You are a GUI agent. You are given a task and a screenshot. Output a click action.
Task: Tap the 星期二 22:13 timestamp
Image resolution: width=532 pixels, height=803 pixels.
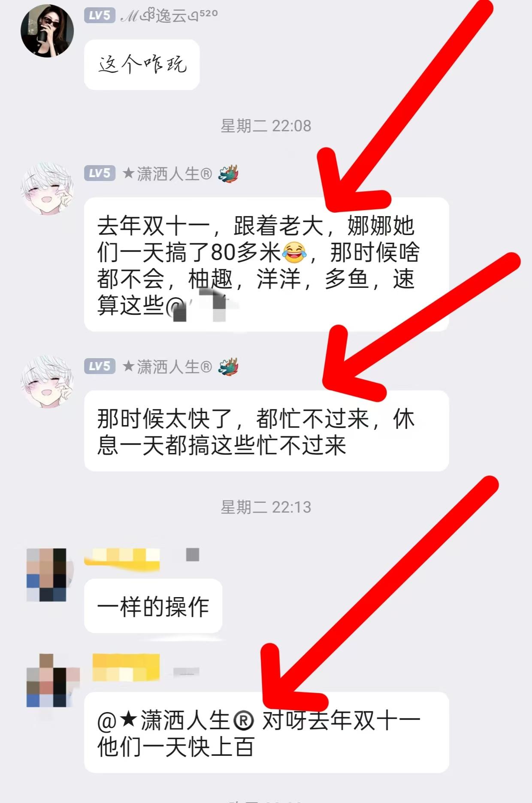(266, 507)
